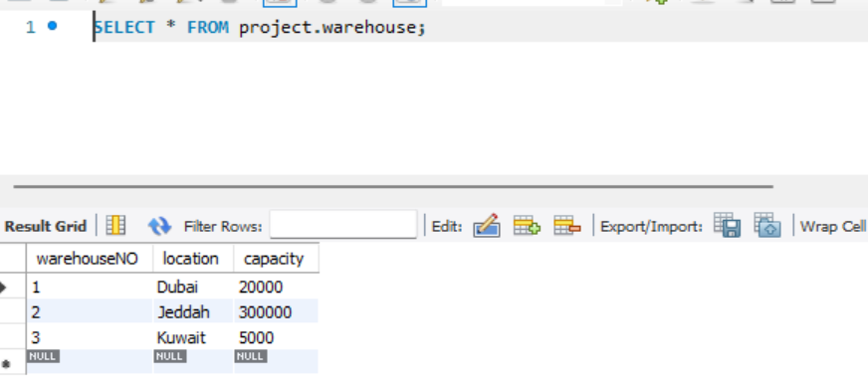
Task: Delete selected rows with the remove-row icon
Action: 566,225
